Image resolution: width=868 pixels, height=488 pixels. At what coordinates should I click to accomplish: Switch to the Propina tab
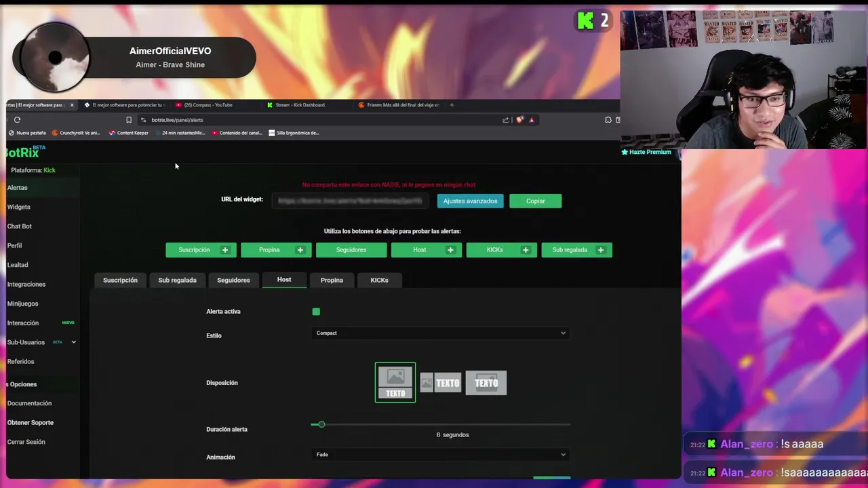pyautogui.click(x=332, y=280)
